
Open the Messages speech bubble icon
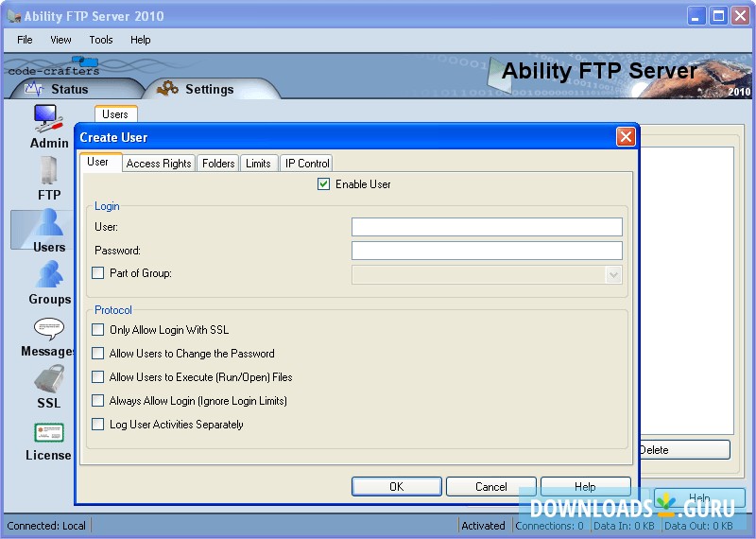click(49, 329)
